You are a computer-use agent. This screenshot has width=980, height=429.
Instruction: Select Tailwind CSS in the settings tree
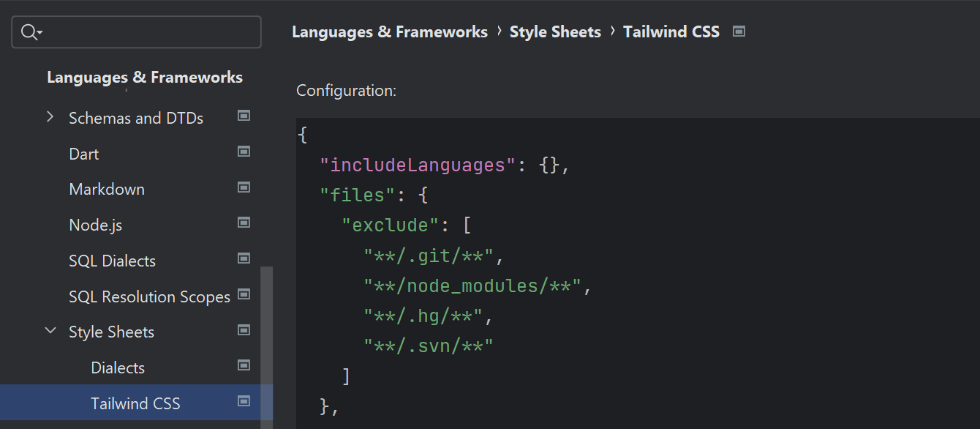[135, 403]
